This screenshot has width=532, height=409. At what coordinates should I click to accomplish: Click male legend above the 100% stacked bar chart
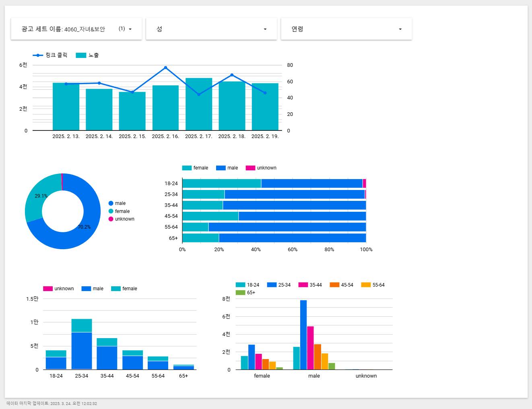[x=227, y=168]
